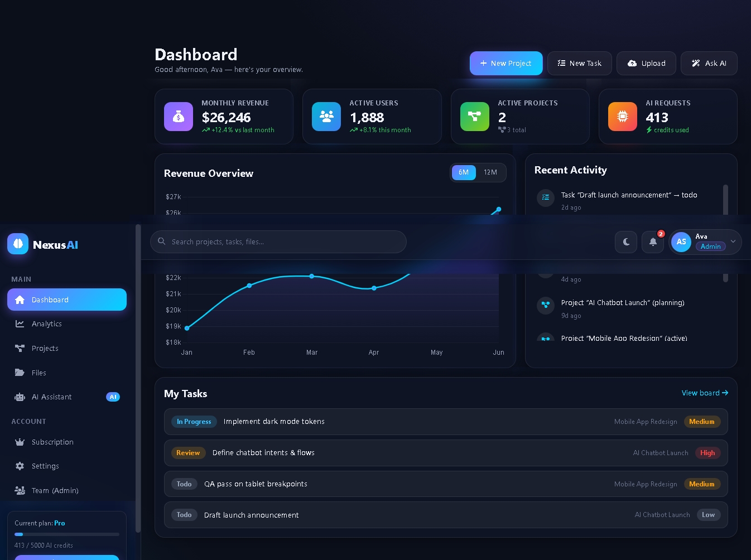Click the Mar data point on revenue chart

312,276
